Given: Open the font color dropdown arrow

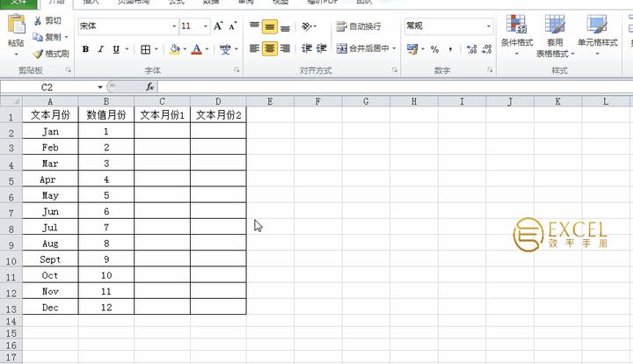Looking at the screenshot, I should (207, 49).
